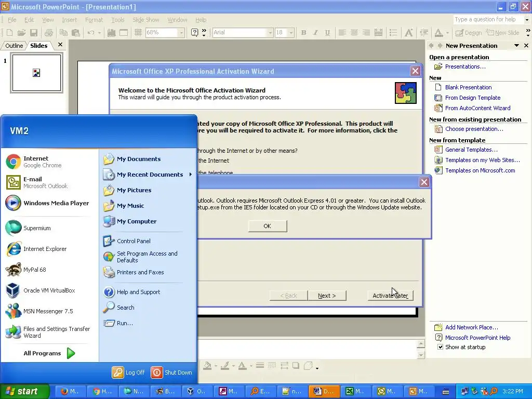Click the Align Left icon
This screenshot has height=399, width=532.
(342, 33)
